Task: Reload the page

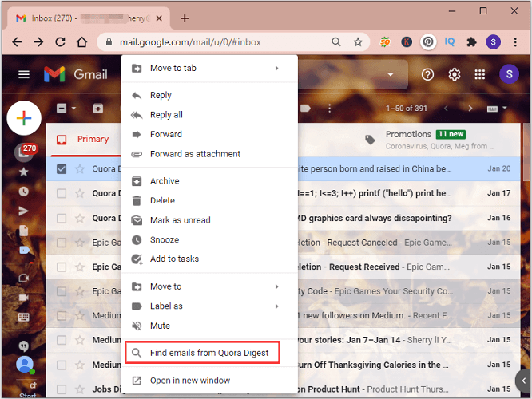Action: [61, 42]
